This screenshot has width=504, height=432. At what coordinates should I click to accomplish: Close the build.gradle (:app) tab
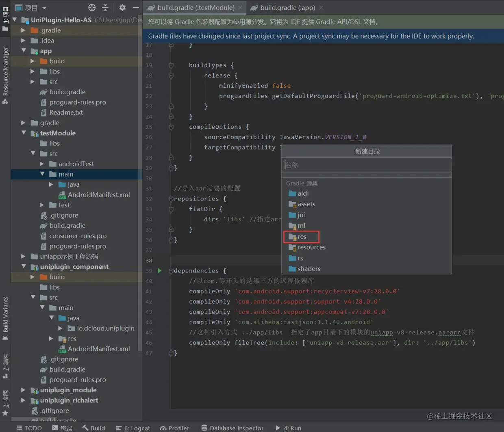[321, 8]
